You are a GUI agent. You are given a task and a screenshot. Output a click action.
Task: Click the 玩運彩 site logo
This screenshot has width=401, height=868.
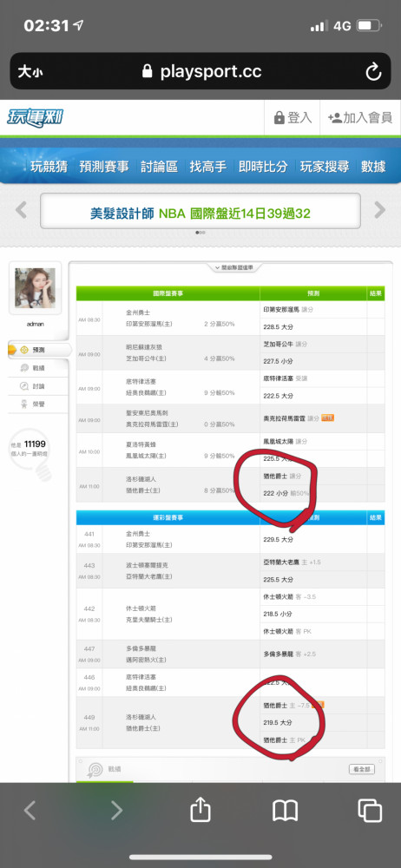pyautogui.click(x=36, y=118)
